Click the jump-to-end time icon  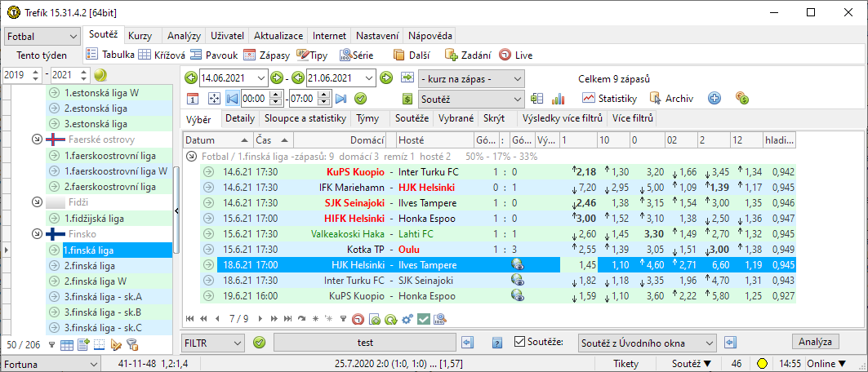[341, 99]
